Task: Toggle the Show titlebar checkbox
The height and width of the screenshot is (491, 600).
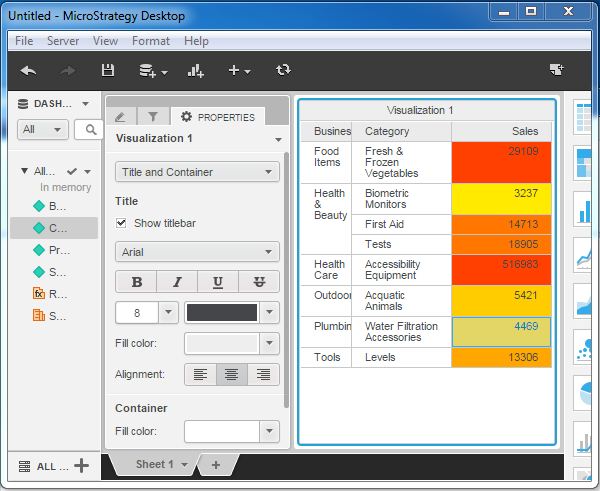Action: click(x=123, y=223)
